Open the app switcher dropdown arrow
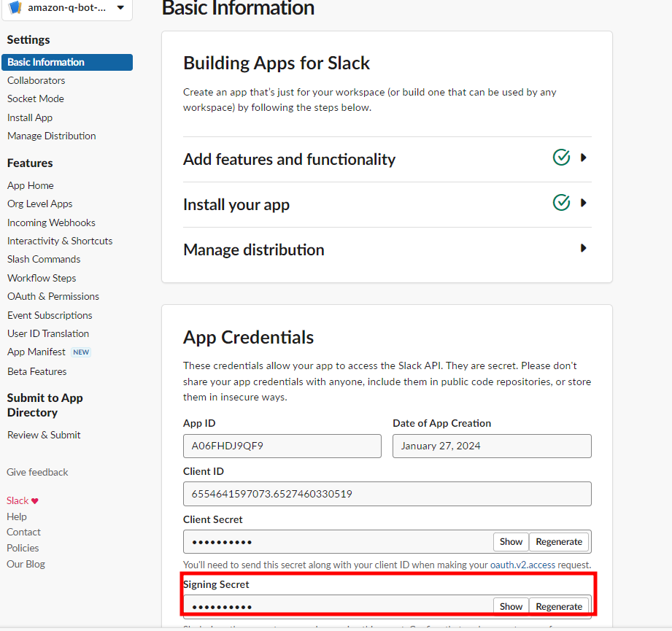Viewport: 672px width, 631px height. pos(120,8)
